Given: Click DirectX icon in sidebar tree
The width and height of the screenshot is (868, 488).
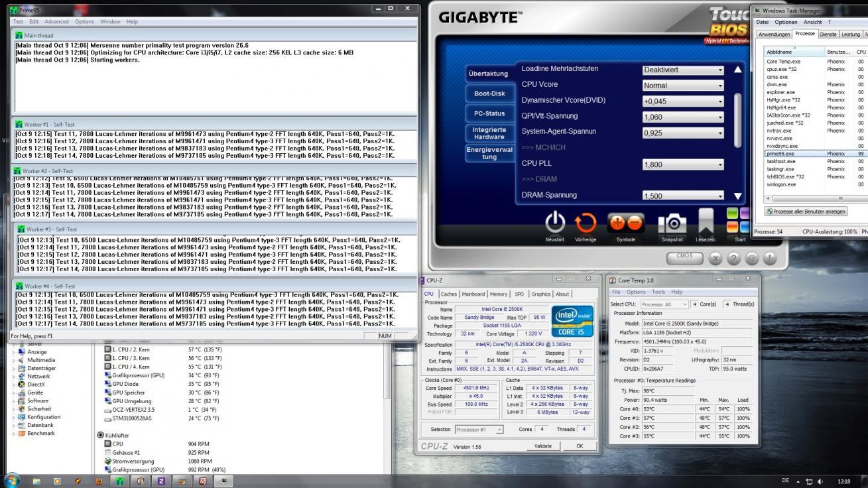Looking at the screenshot, I should click(23, 385).
